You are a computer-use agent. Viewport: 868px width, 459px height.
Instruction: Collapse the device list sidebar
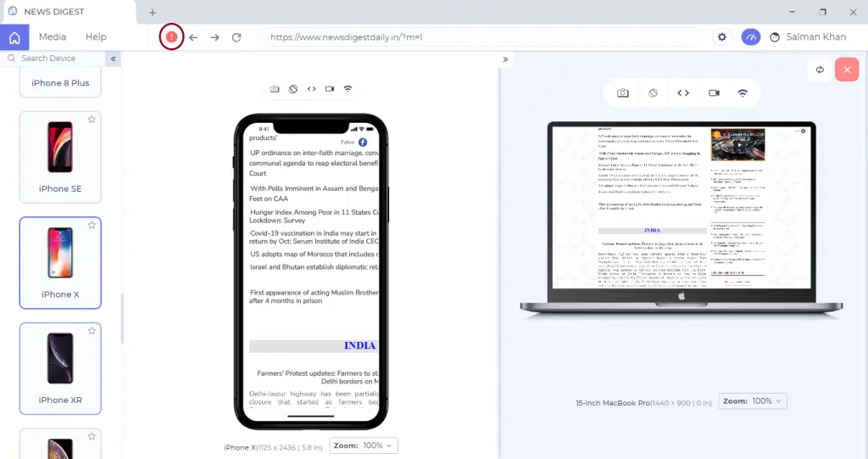tap(113, 59)
